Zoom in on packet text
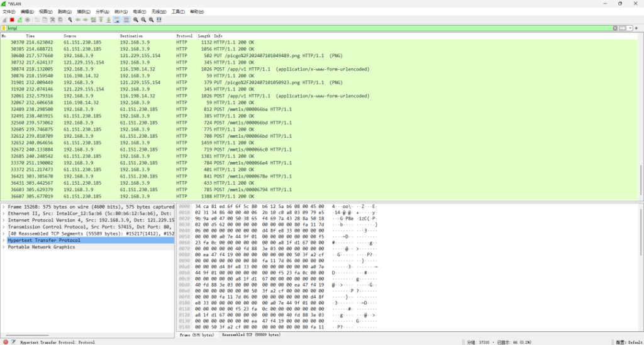 point(136,19)
